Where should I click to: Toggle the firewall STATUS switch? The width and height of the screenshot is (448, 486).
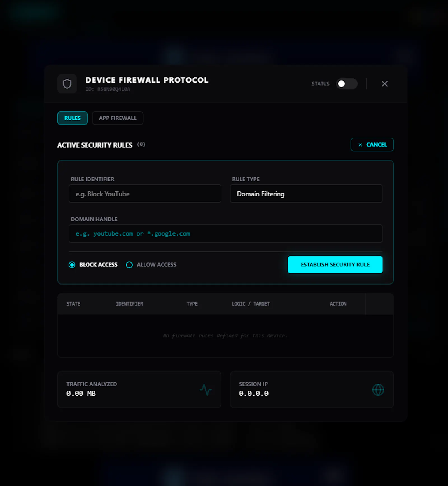coord(347,84)
